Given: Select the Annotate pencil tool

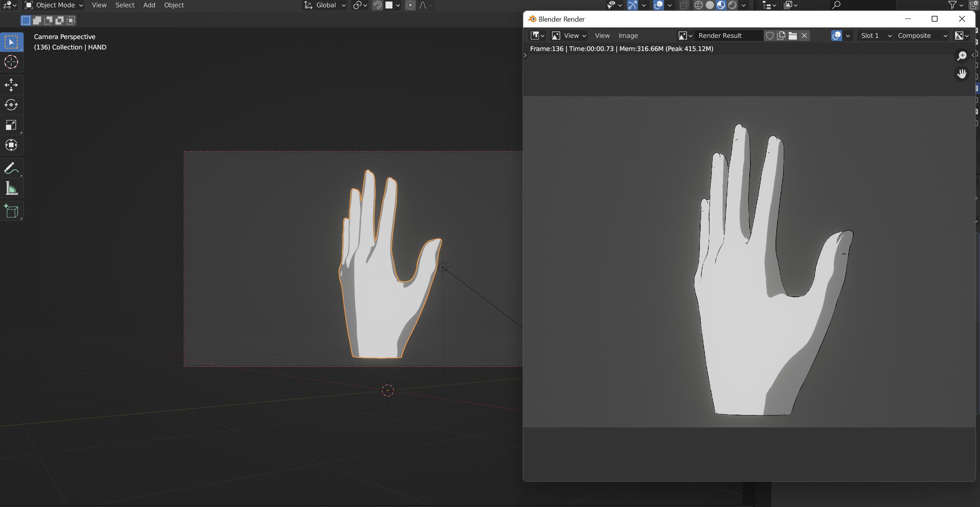Looking at the screenshot, I should coord(12,168).
